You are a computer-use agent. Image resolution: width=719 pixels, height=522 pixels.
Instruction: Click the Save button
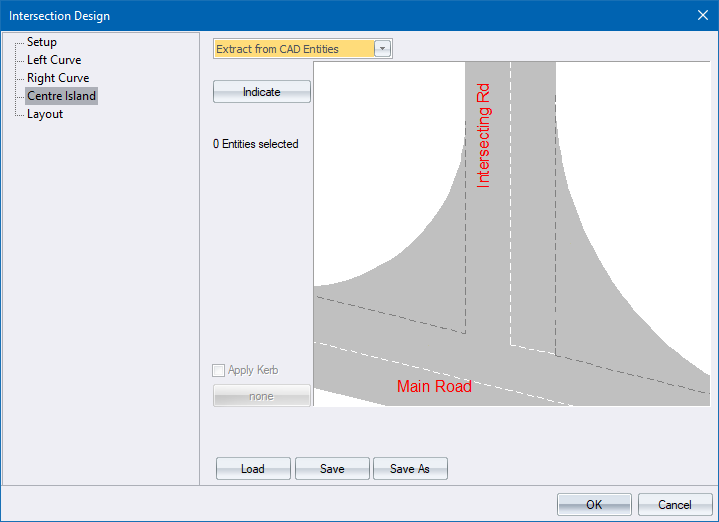click(332, 469)
